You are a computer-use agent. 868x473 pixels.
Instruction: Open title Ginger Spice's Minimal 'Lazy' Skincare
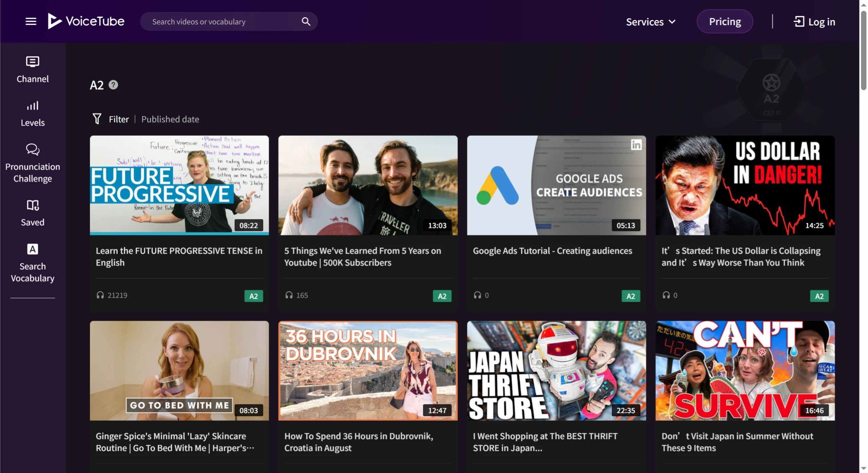(175, 442)
